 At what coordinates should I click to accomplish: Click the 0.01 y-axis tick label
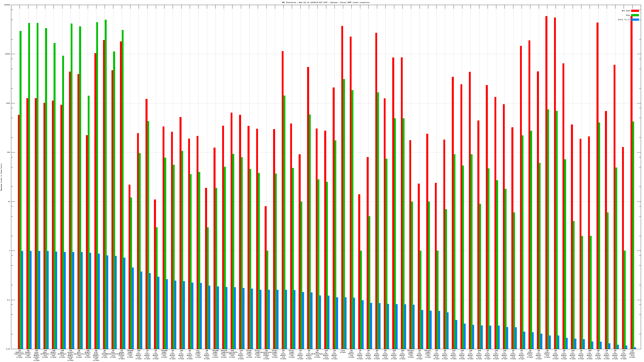[x=8, y=349]
